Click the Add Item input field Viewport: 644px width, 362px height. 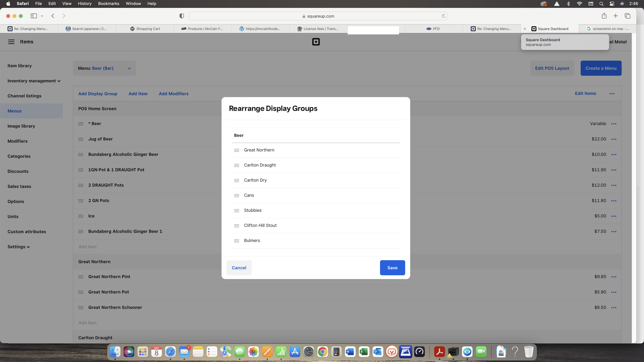point(87,247)
